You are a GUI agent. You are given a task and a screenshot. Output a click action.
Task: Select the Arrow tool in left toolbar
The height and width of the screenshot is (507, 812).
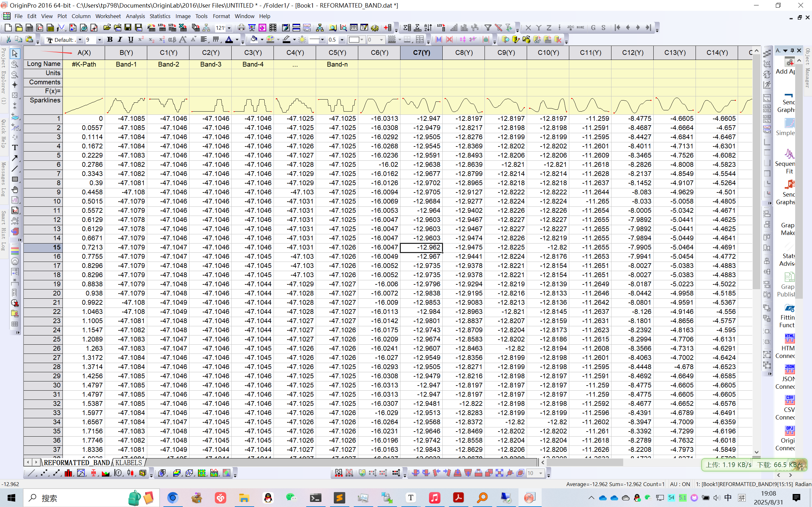click(x=15, y=158)
